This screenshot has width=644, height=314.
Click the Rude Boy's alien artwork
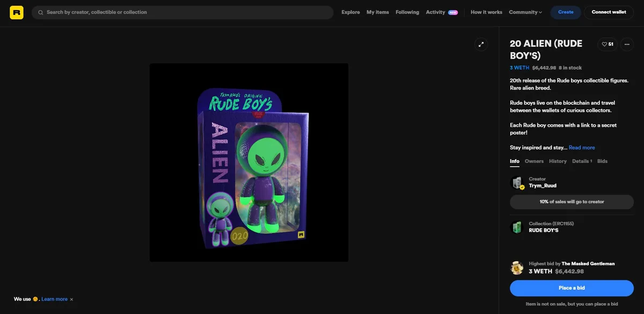click(x=249, y=162)
